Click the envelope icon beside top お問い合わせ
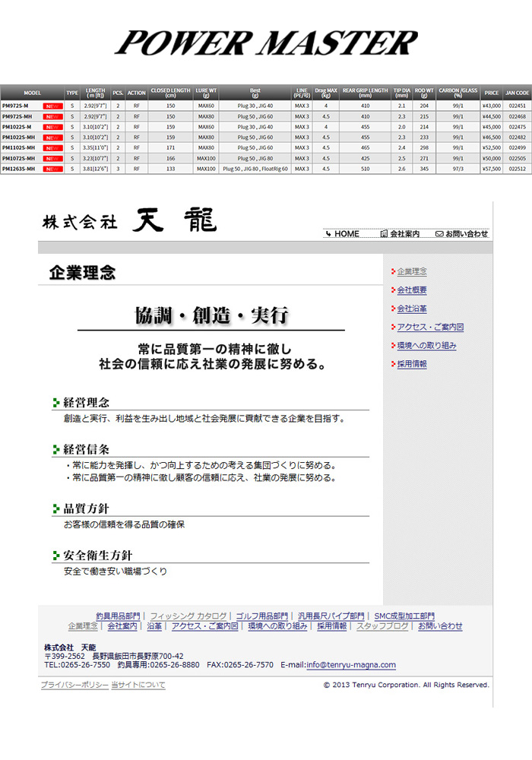Viewport: 532px width, 760px height. tap(439, 234)
